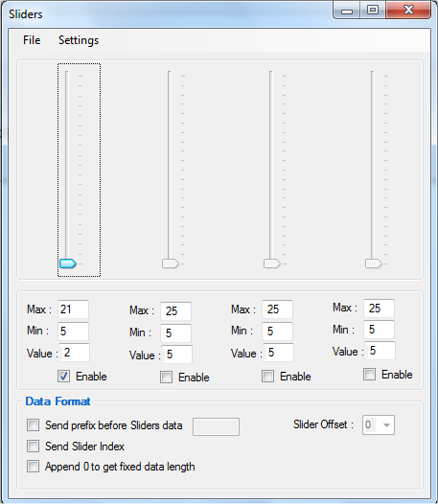Minimize the Sliders window
This screenshot has width=438, height=504.
[x=347, y=11]
